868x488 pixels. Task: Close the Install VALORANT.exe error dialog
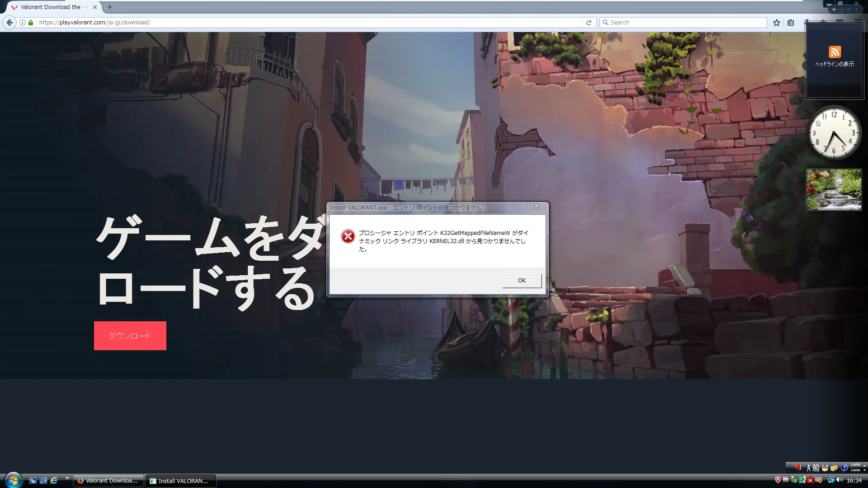pos(536,206)
